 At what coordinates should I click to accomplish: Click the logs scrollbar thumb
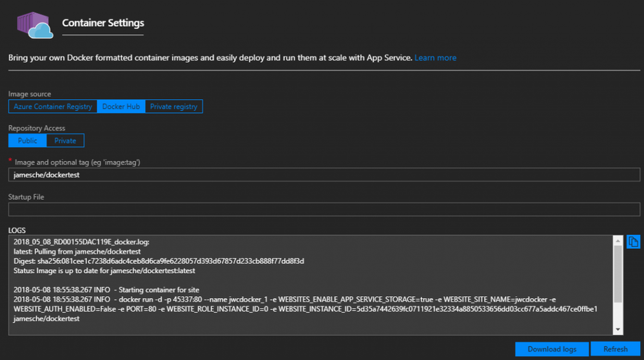pyautogui.click(x=618, y=274)
